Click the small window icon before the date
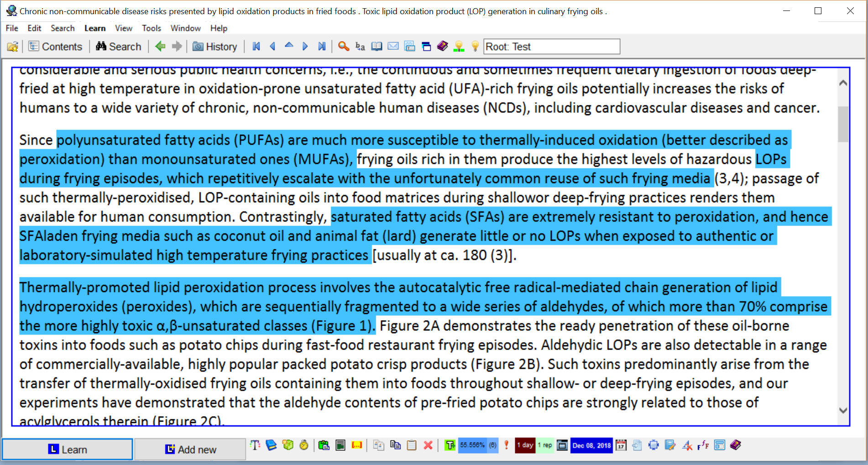Image resolution: width=868 pixels, height=465 pixels. point(562,445)
